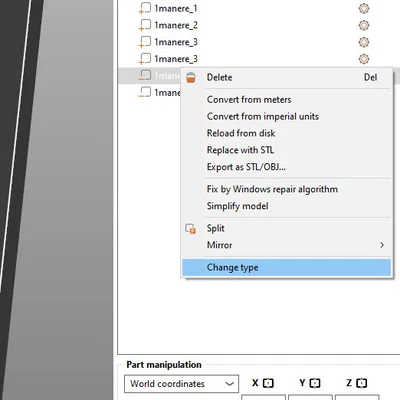The height and width of the screenshot is (400, 400).
Task: Choose Split in the context menu
Action: tap(286, 228)
